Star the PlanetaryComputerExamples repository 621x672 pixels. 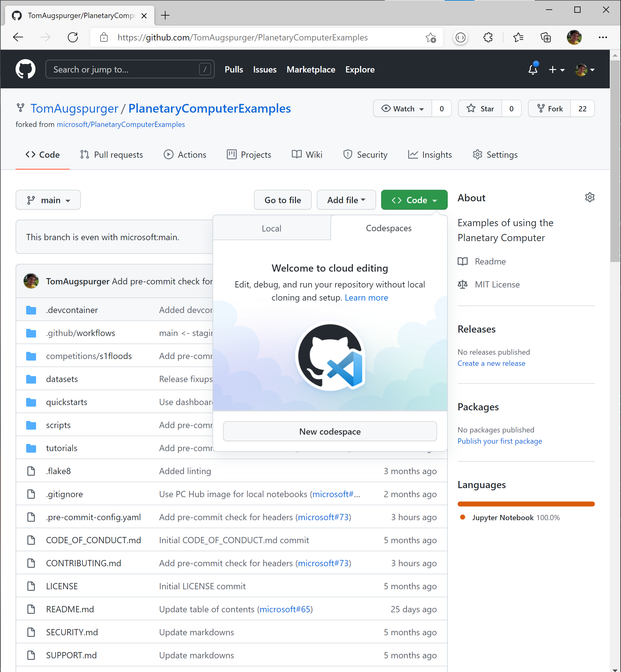[481, 108]
